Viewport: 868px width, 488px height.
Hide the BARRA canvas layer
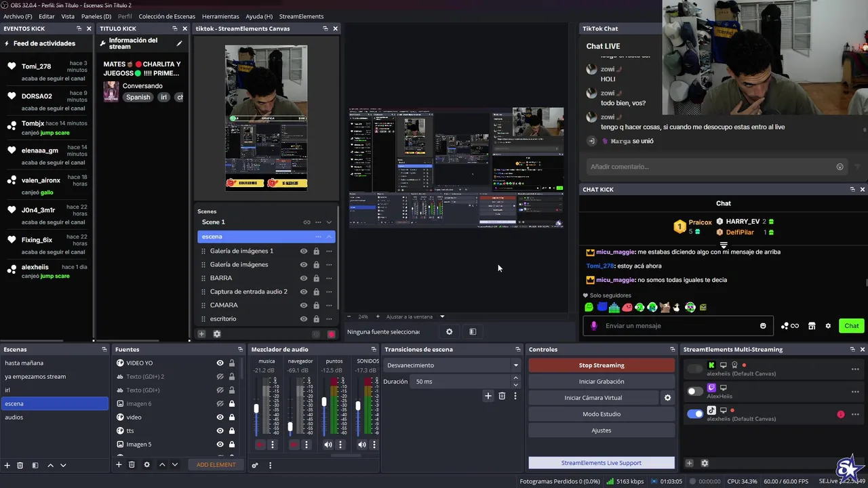click(x=304, y=278)
